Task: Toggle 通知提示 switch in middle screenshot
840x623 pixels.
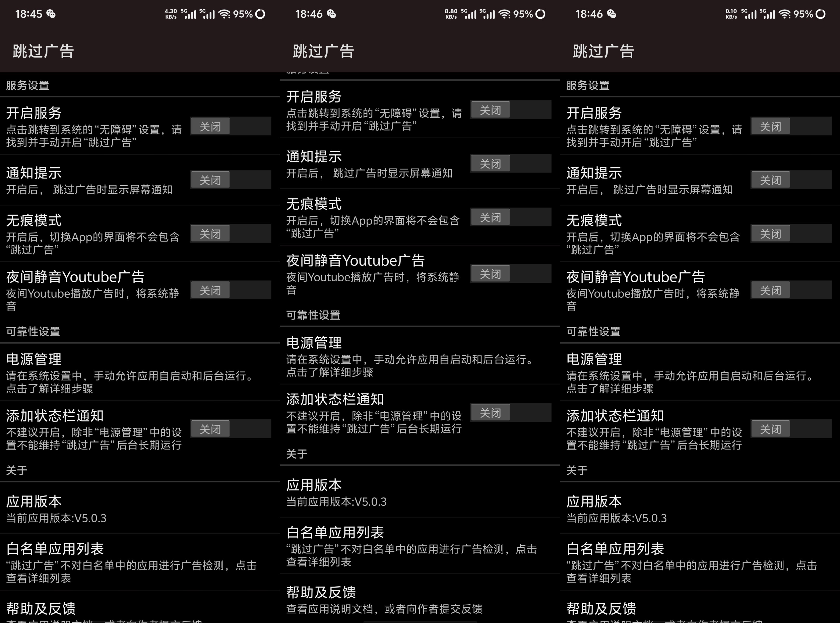Action: point(511,164)
